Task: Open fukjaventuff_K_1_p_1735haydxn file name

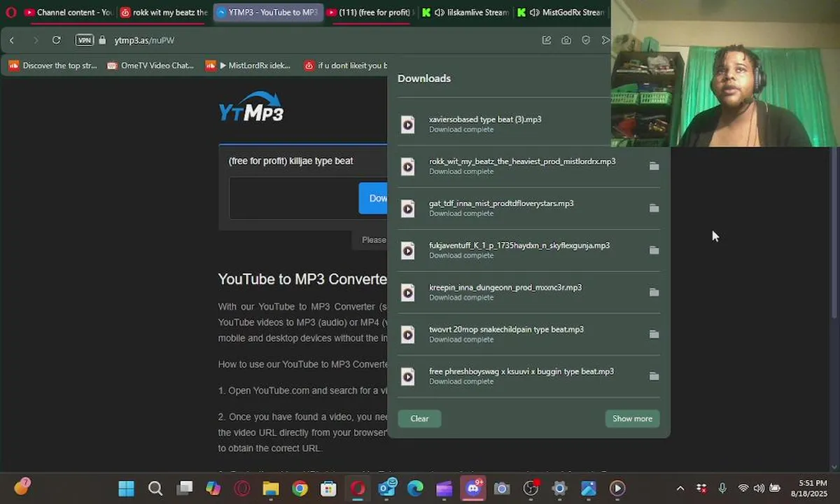Action: coord(519,246)
